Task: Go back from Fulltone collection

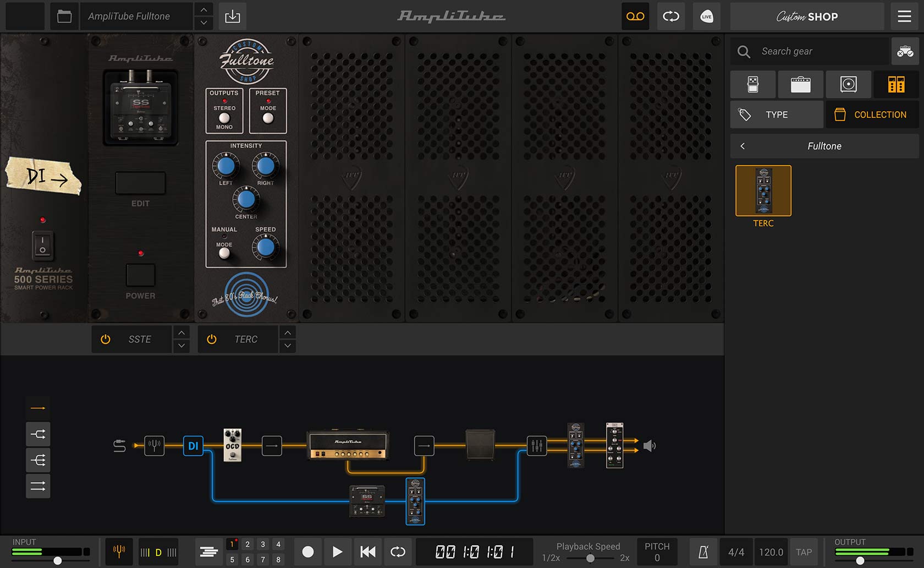Action: click(x=743, y=146)
